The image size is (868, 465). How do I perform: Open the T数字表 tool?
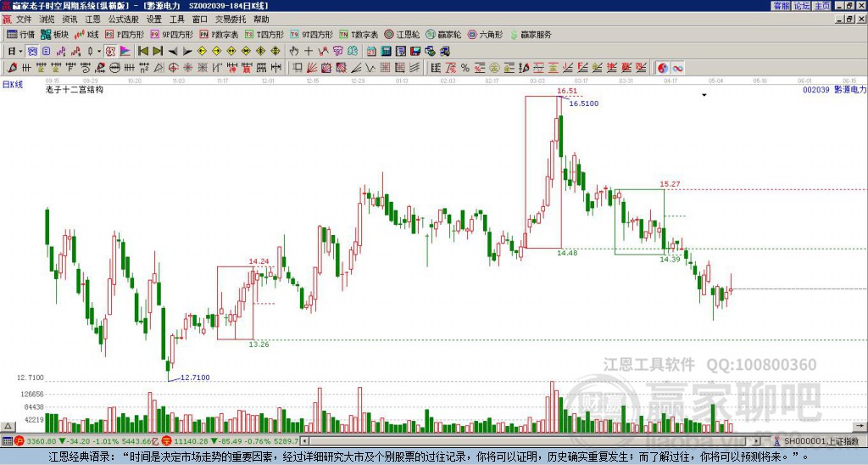359,34
